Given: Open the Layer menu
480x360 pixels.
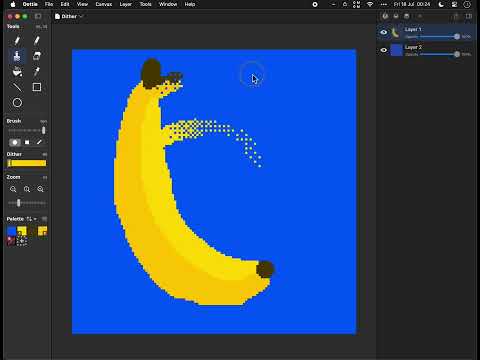Looking at the screenshot, I should pyautogui.click(x=126, y=4).
